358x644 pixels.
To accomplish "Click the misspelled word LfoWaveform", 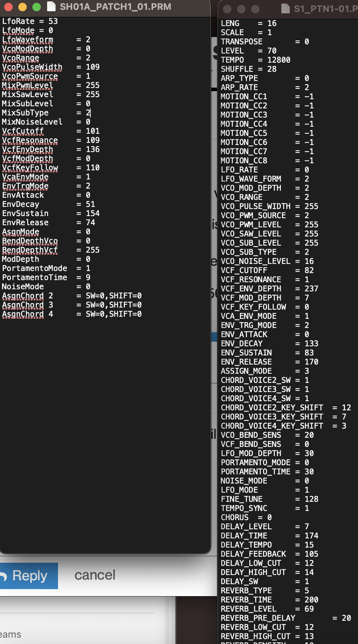I will pyautogui.click(x=28, y=39).
